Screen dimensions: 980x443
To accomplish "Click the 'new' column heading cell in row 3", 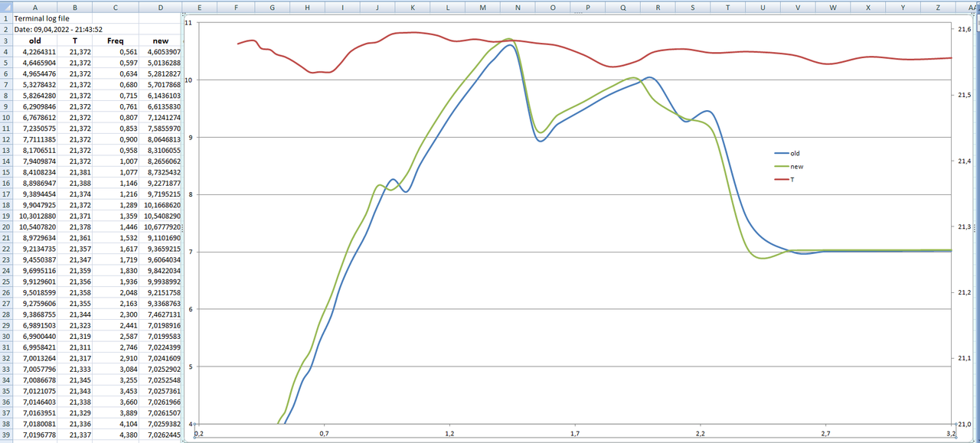I will pos(161,41).
